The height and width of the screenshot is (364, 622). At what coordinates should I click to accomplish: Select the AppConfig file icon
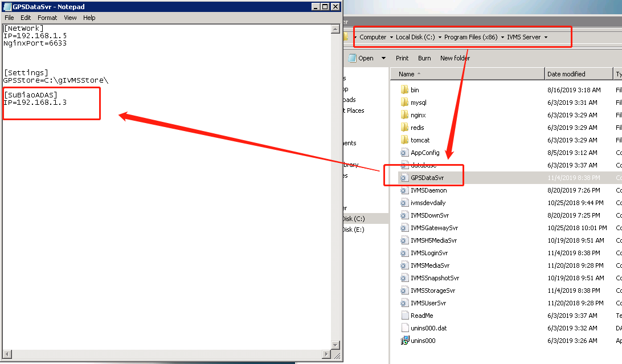(x=404, y=153)
